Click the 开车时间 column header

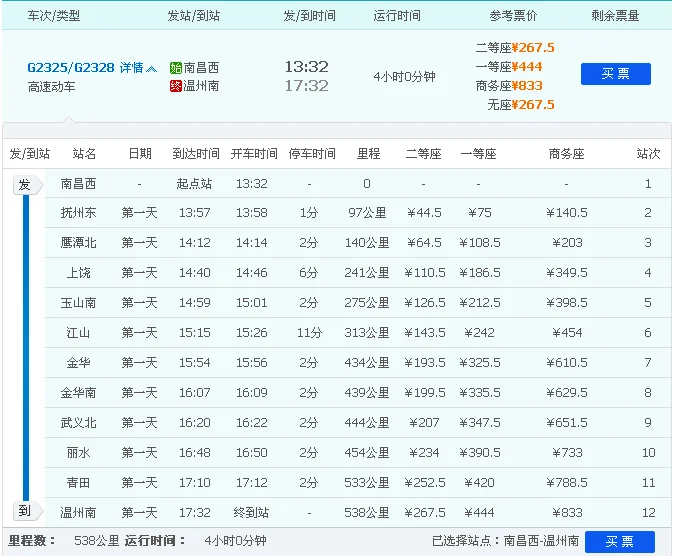[254, 154]
